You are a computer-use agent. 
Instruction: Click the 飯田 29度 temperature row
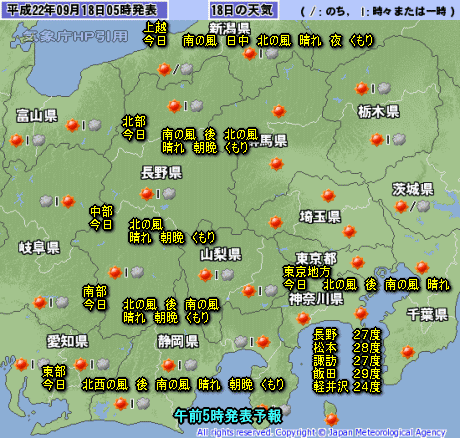(x=347, y=373)
